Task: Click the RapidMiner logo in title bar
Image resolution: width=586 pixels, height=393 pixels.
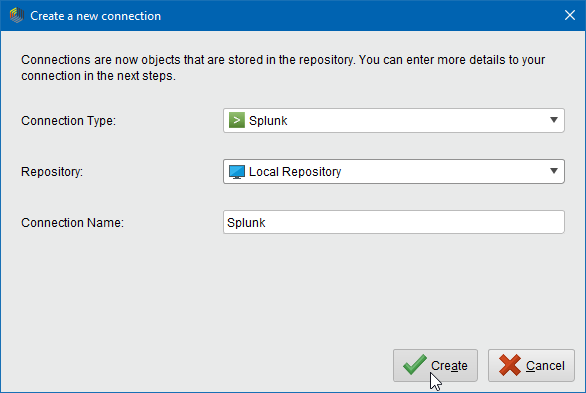Action: coord(16,16)
